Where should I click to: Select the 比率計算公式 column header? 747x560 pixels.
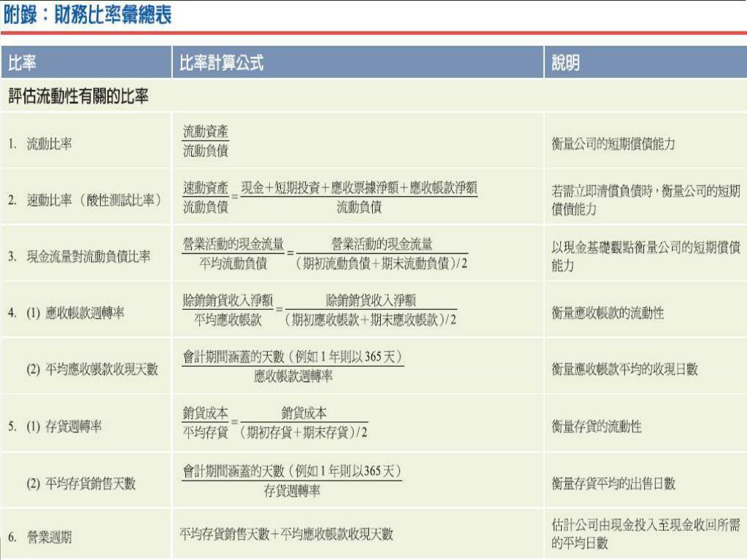pos(357,63)
